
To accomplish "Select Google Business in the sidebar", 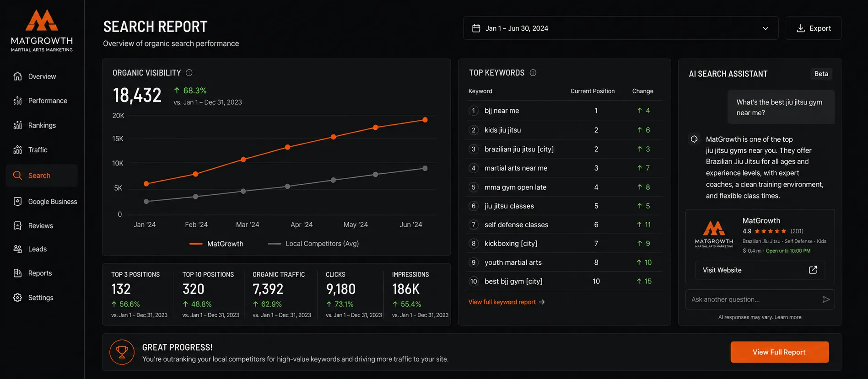I will [x=53, y=202].
